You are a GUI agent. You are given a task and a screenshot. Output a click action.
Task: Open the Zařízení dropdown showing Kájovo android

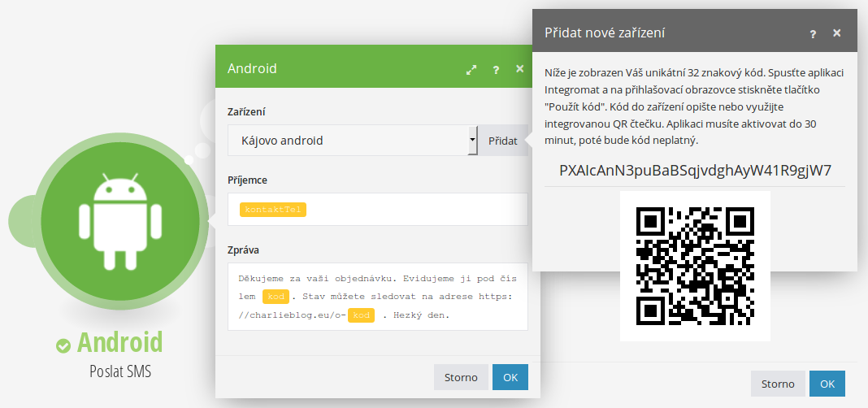point(353,140)
